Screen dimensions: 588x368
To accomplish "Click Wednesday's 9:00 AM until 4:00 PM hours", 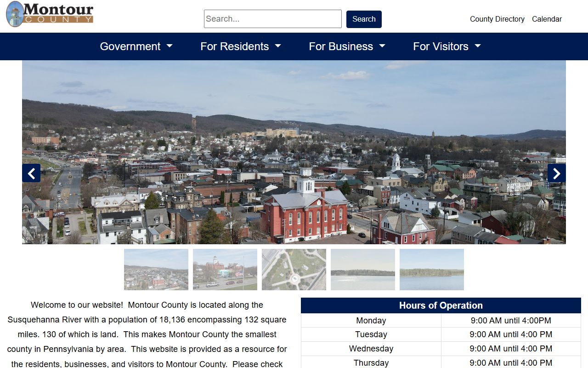I will [511, 349].
